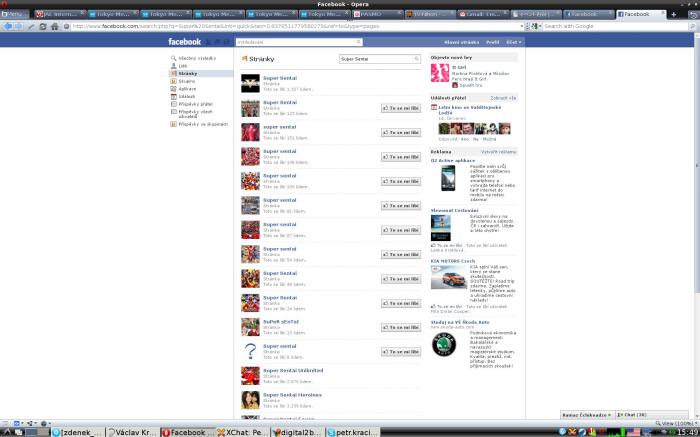Click the browser Back arrow button

tap(7, 26)
